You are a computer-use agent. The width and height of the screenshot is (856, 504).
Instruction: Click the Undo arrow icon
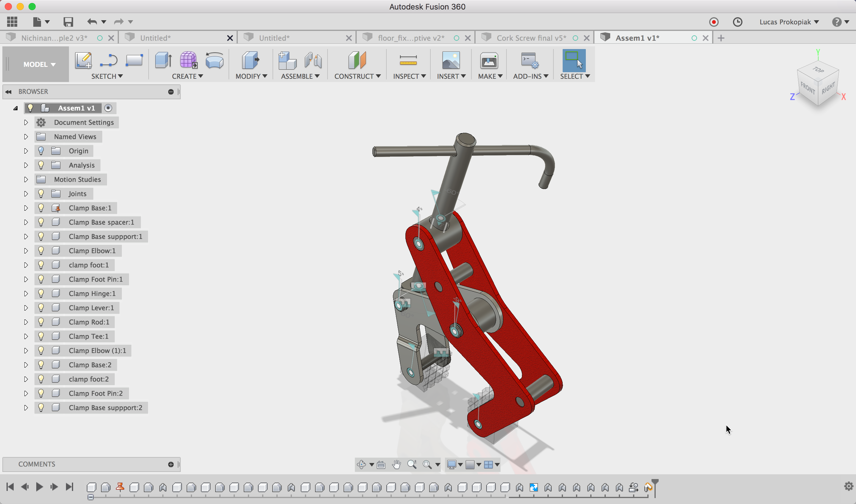tap(92, 22)
